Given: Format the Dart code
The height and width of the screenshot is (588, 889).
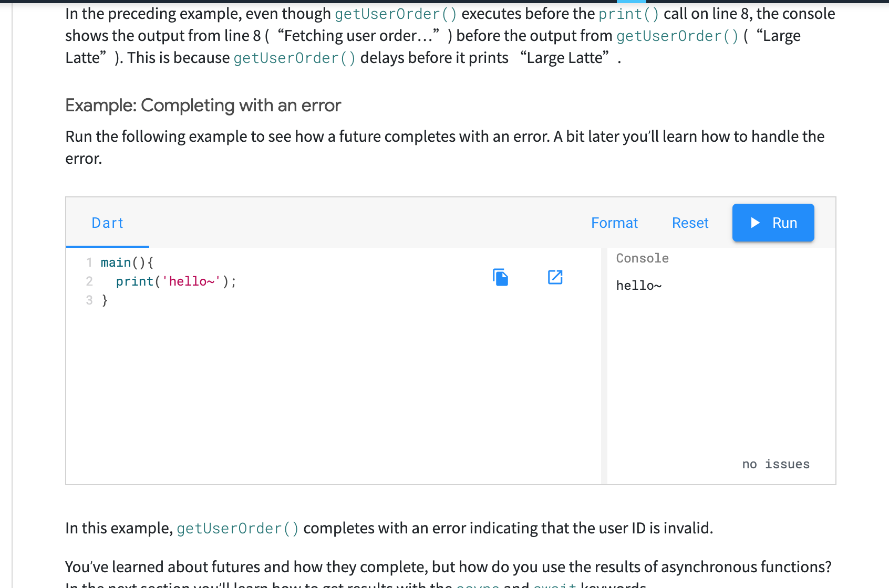Looking at the screenshot, I should coord(614,223).
